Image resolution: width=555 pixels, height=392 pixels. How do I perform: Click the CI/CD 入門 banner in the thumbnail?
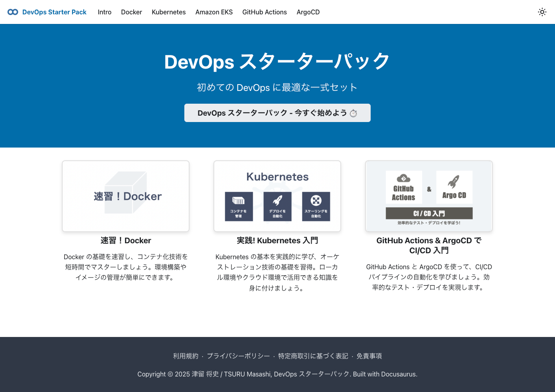click(429, 213)
